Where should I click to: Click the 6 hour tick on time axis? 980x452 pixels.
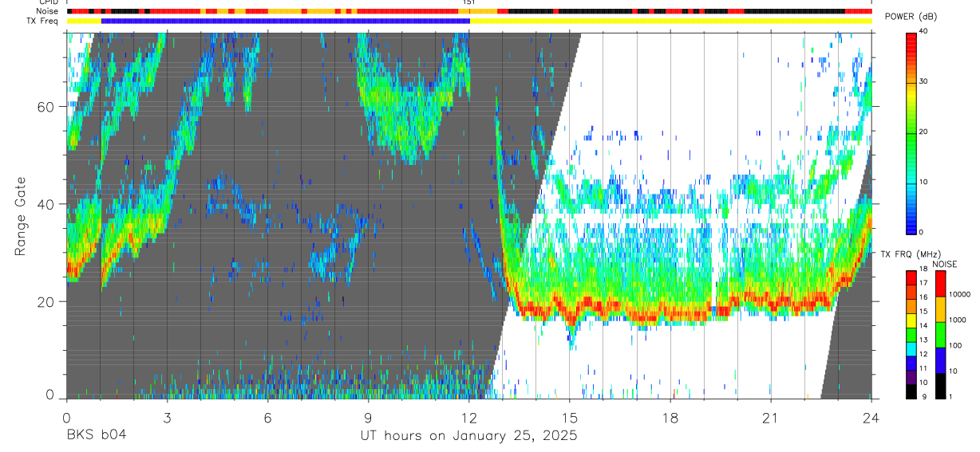[x=267, y=417]
